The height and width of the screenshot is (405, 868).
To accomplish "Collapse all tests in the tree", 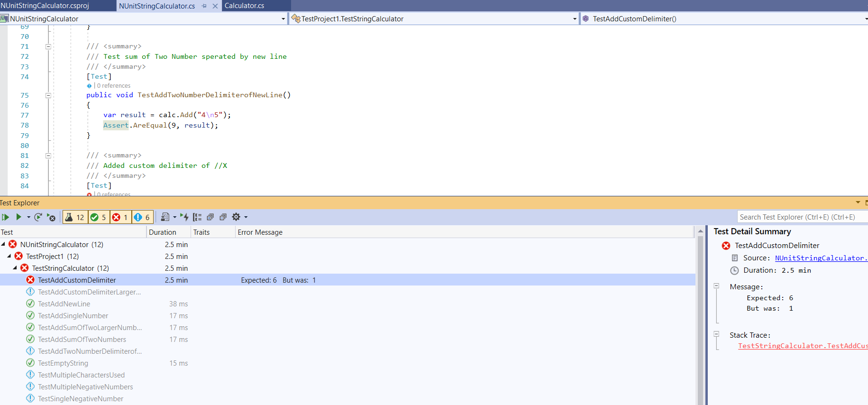I will click(x=223, y=217).
